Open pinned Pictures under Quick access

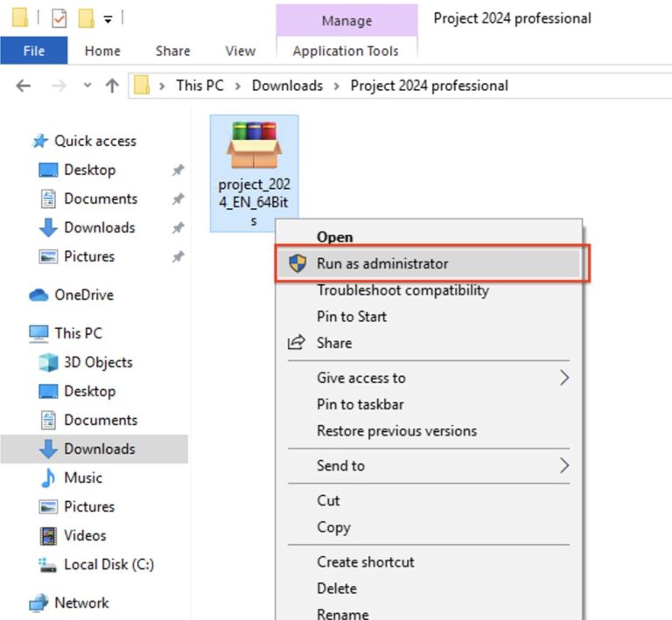pyautogui.click(x=89, y=256)
